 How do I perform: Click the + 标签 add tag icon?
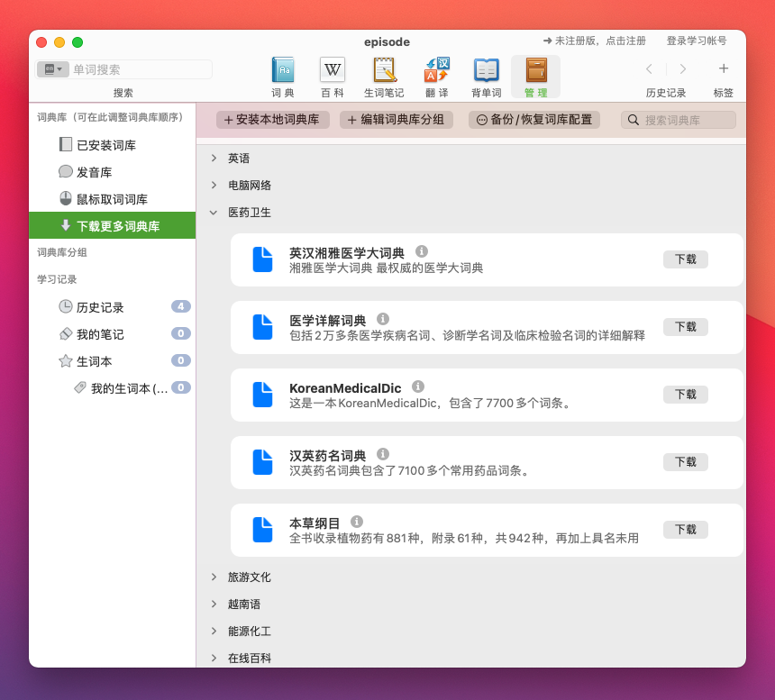pos(724,68)
